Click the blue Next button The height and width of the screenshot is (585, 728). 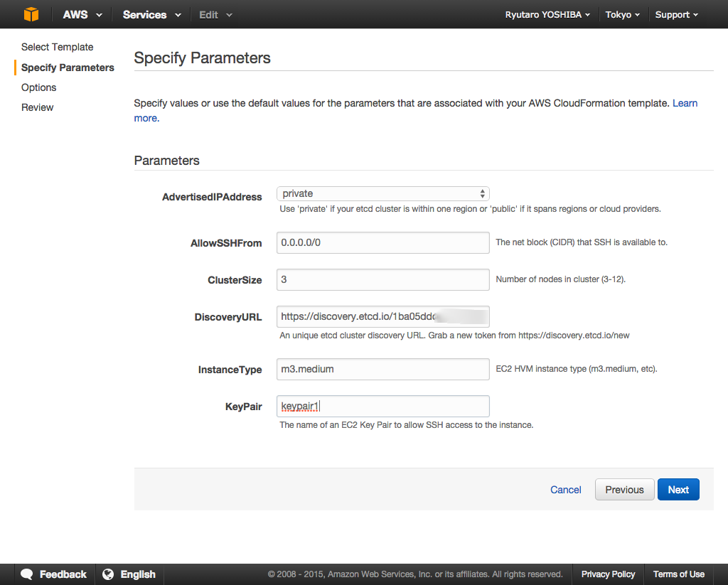click(x=678, y=490)
